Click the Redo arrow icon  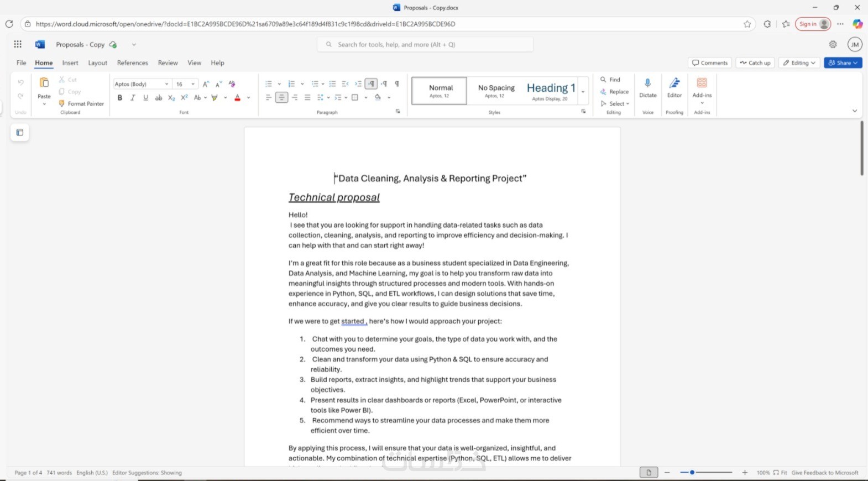20,96
